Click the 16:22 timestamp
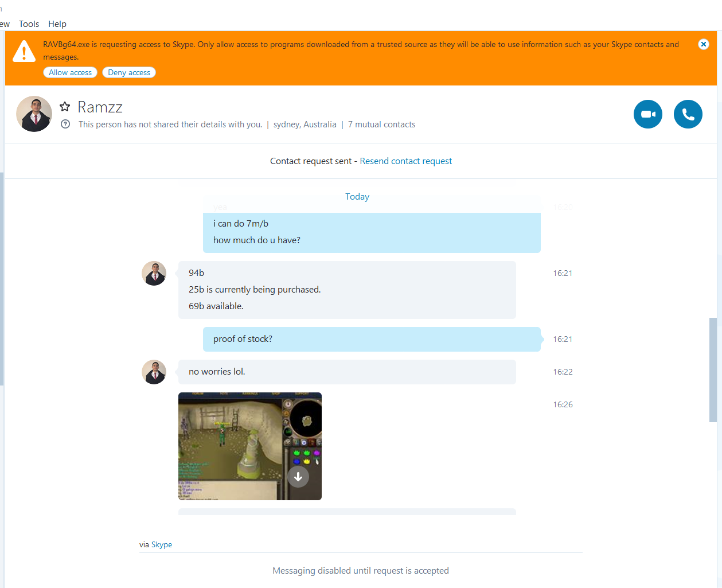The height and width of the screenshot is (588, 722). click(563, 372)
